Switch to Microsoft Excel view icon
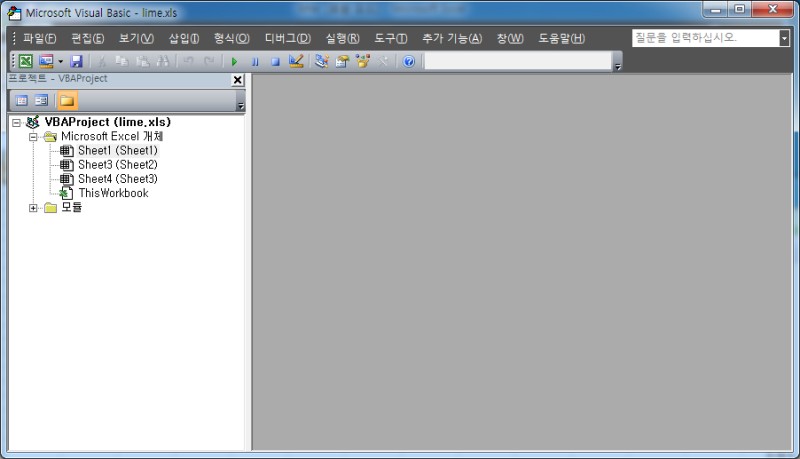The height and width of the screenshot is (459, 800). [x=26, y=61]
